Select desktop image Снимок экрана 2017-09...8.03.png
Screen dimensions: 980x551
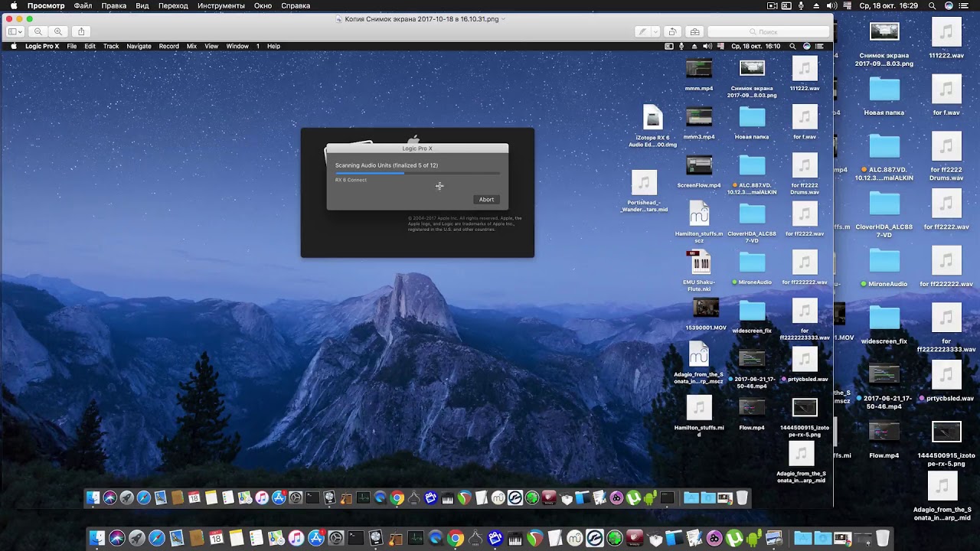884,43
